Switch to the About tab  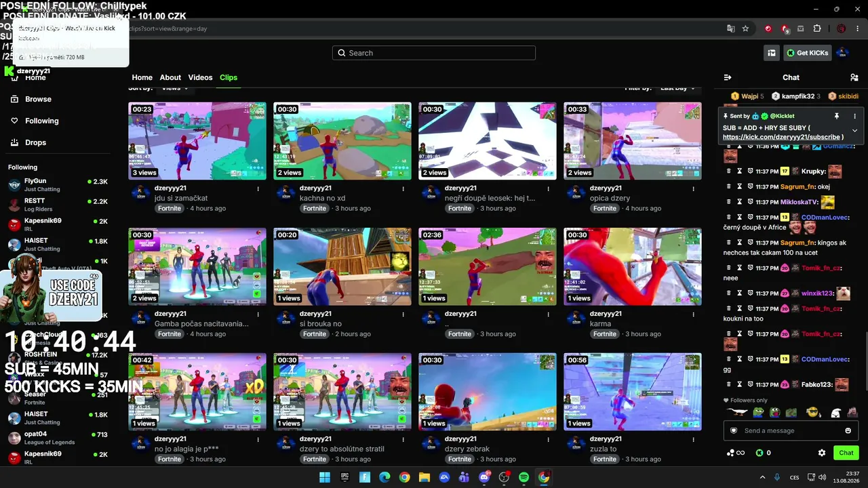click(x=170, y=77)
